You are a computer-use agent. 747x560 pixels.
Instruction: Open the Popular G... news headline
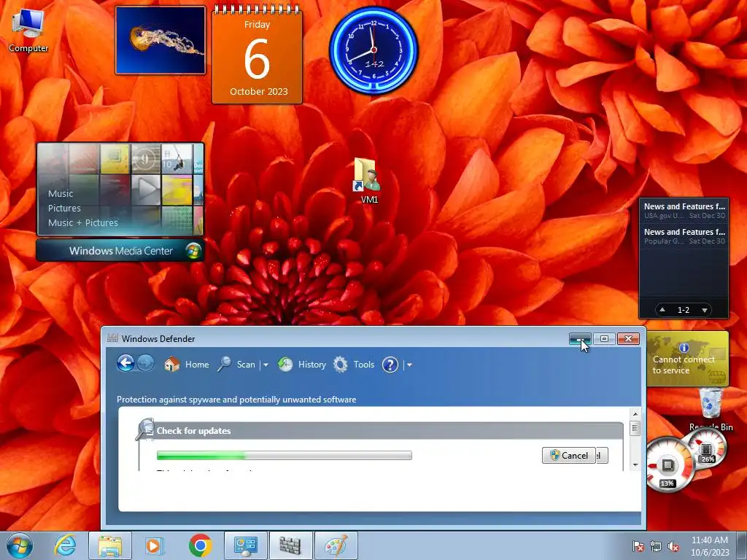[x=684, y=236]
